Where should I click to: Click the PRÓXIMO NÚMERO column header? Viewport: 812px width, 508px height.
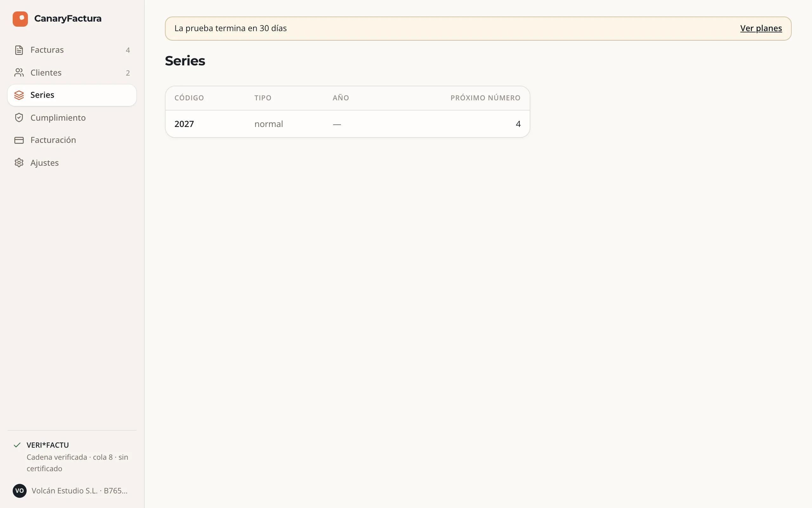coord(485,98)
